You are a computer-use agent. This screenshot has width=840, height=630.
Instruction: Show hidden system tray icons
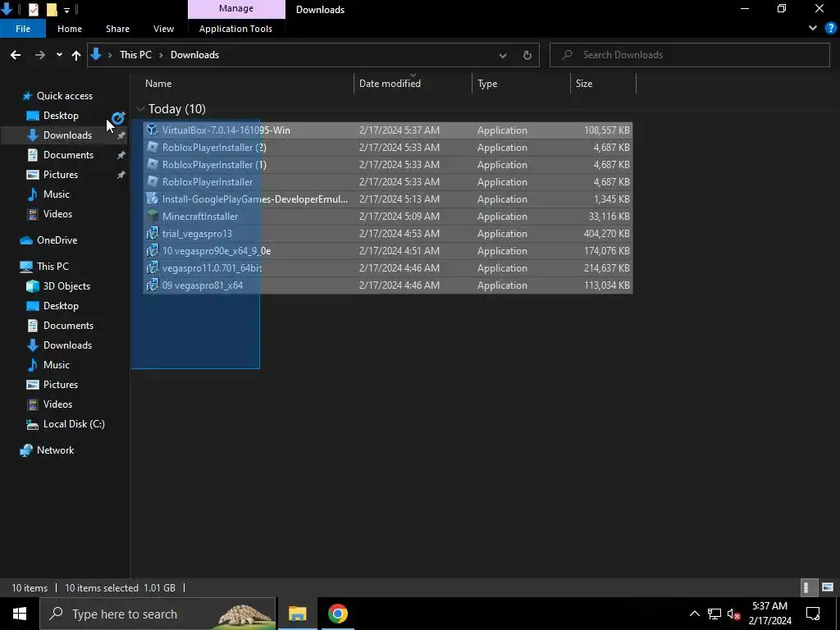pos(694,614)
